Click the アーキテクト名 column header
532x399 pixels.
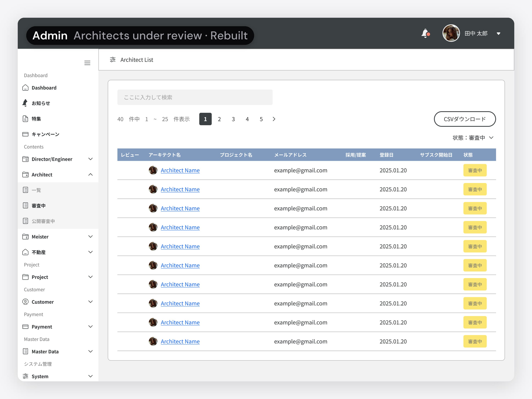[165, 155]
